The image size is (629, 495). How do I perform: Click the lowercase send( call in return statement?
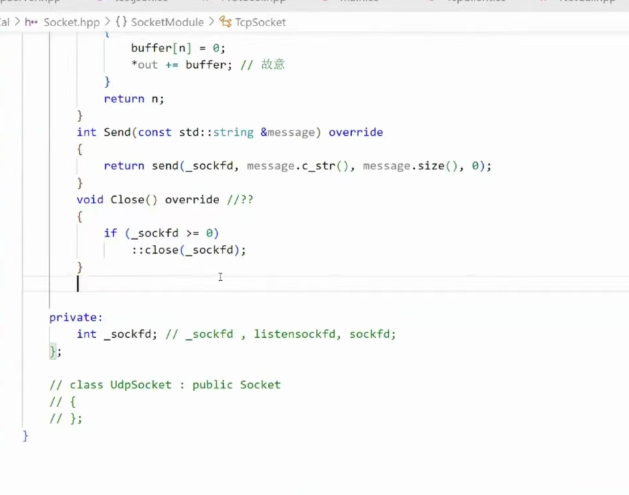click(166, 166)
